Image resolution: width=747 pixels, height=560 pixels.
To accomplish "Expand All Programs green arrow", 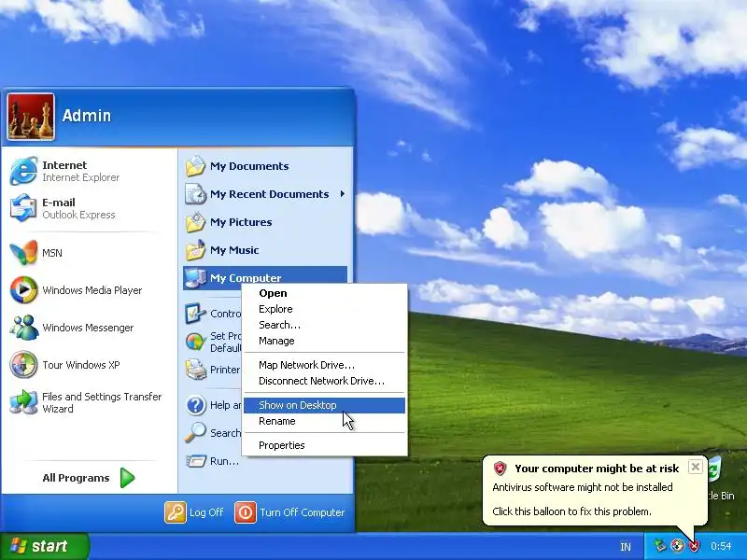I will (x=127, y=478).
